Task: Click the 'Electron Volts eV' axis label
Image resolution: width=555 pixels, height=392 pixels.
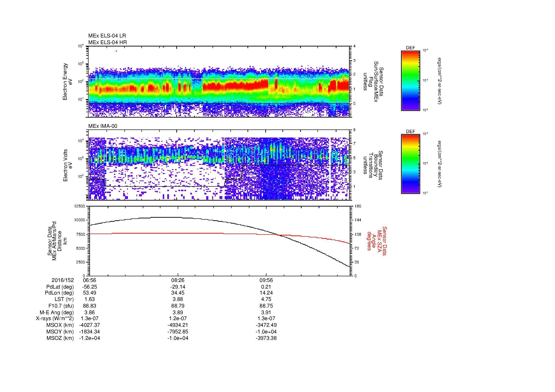Action: point(68,165)
